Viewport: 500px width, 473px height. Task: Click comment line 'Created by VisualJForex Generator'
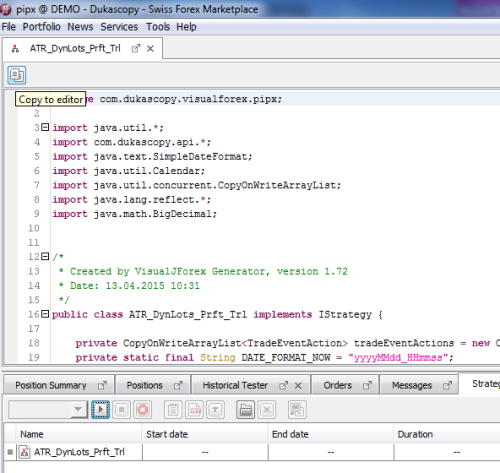tap(203, 271)
